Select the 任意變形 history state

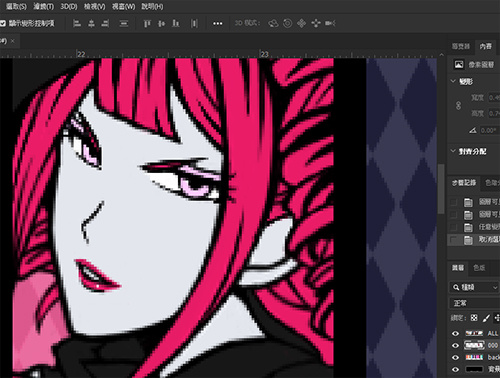474,227
